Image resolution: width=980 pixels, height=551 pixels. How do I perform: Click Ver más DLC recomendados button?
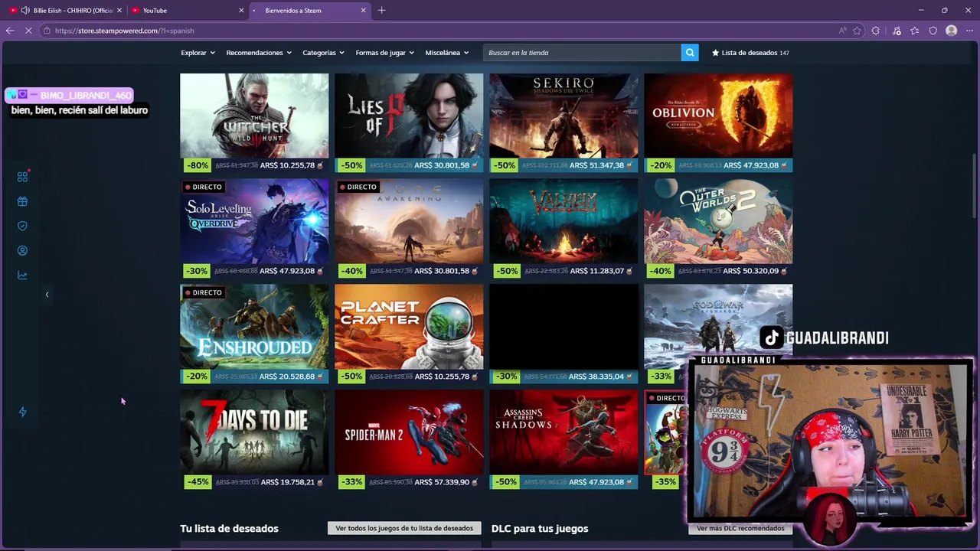coord(740,528)
